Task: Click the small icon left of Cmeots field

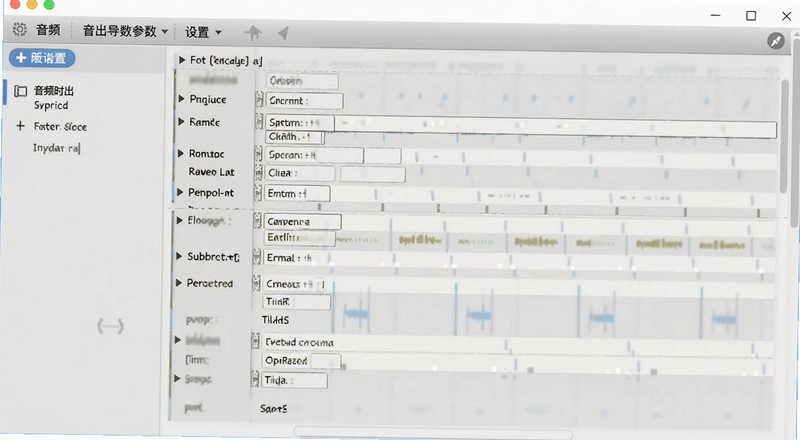Action: (x=257, y=283)
